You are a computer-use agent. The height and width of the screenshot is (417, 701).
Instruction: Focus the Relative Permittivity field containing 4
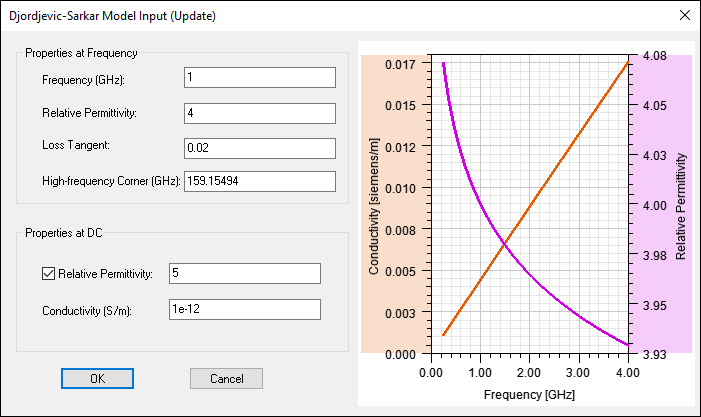pyautogui.click(x=260, y=113)
